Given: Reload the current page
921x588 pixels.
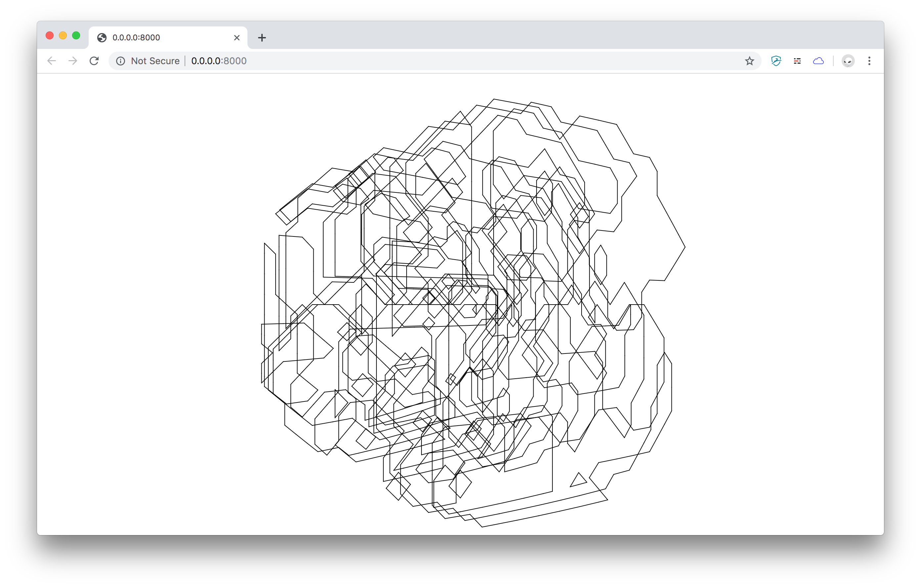Looking at the screenshot, I should 94,61.
